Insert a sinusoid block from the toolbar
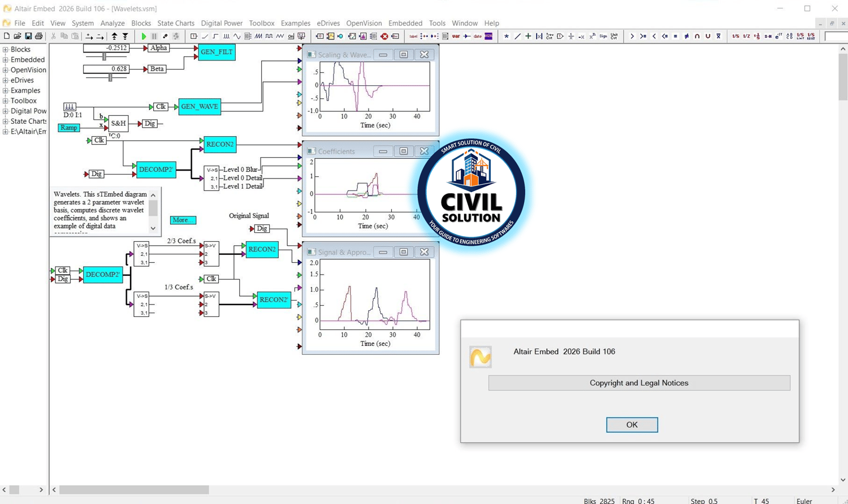 237,36
